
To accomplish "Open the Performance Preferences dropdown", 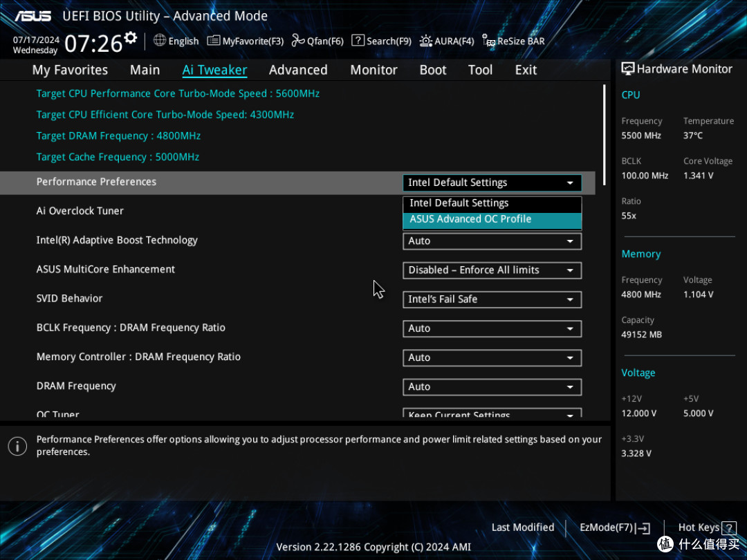I will coord(492,183).
